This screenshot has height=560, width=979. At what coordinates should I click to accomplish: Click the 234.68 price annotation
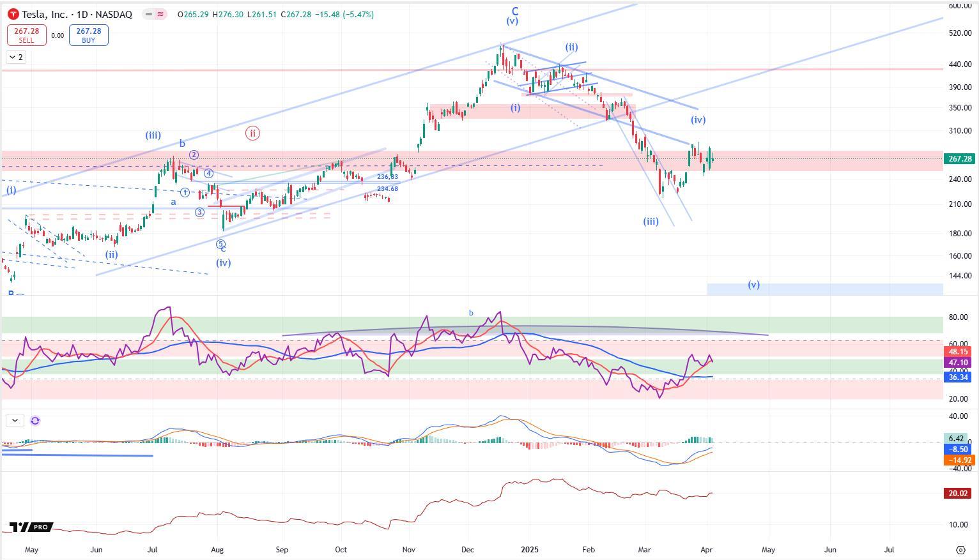coord(387,189)
